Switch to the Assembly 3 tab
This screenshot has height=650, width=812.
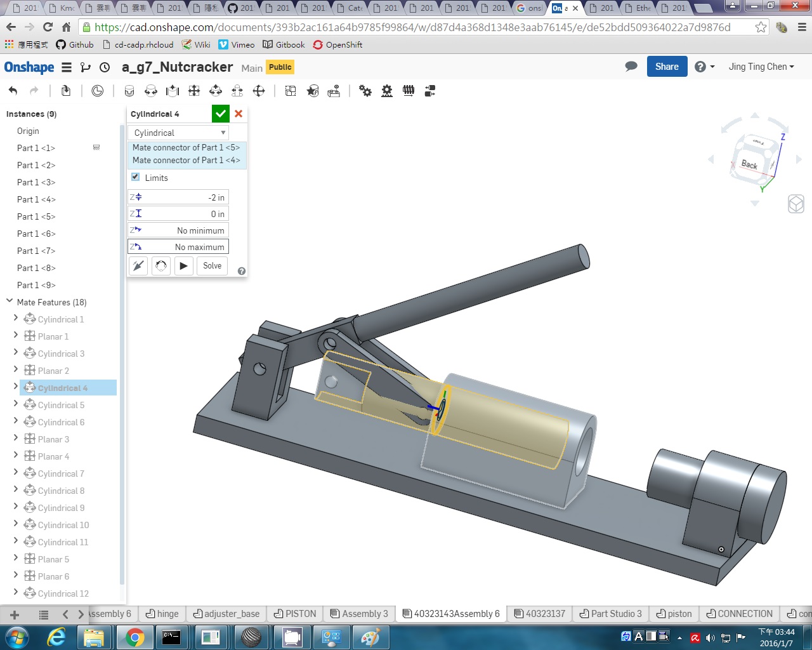359,614
